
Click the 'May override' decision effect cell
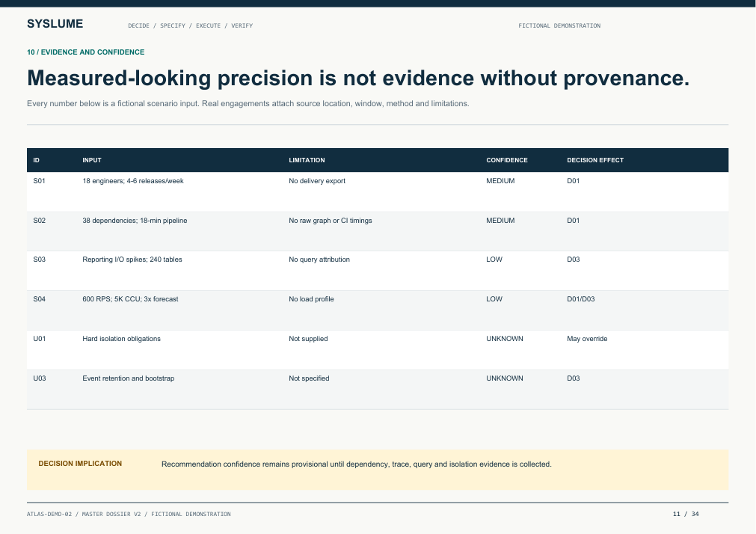[587, 339]
